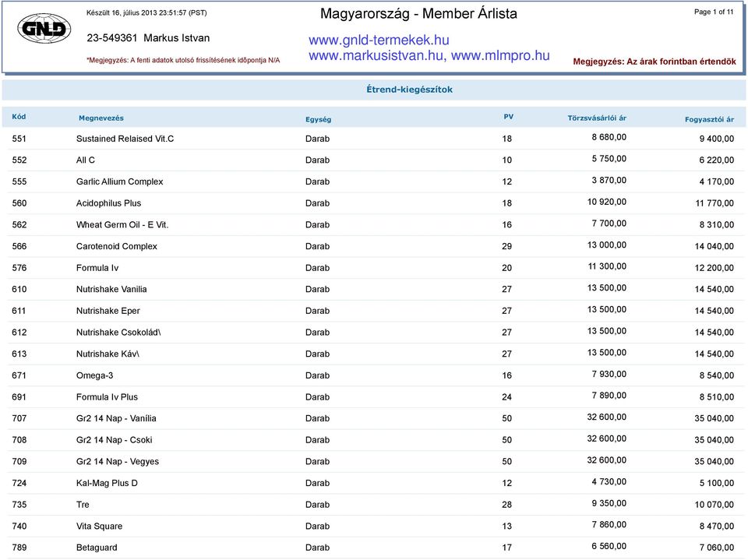The height and width of the screenshot is (560, 748).
Task: Click the Készült 16, július 2013 timestamp
Action: [x=146, y=13]
